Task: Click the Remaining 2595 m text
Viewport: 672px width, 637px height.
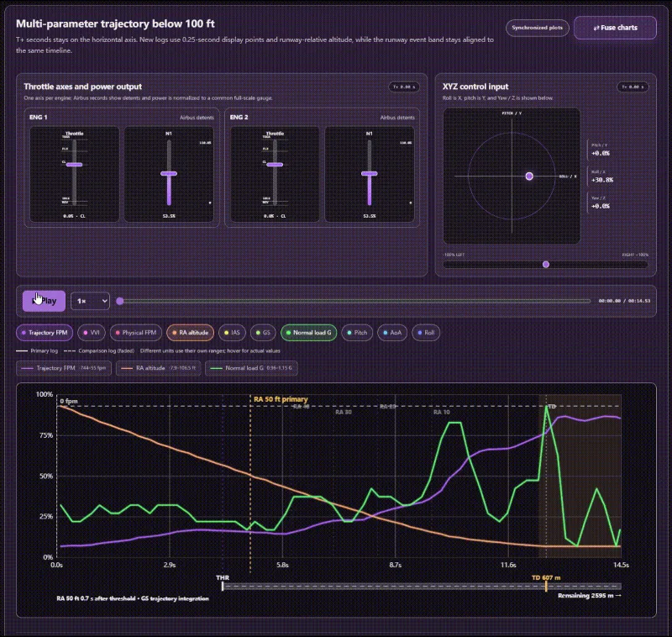Action: (590, 596)
